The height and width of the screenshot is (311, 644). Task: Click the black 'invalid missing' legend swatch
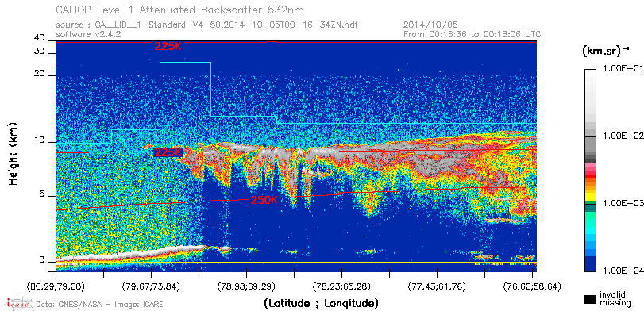point(590,300)
